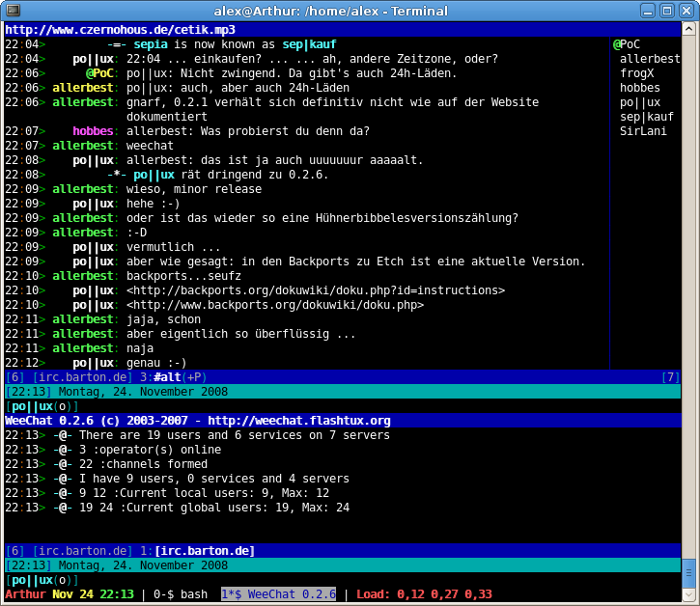Click the 'I have 9 users' server line
This screenshot has height=606, width=700.
[214, 479]
